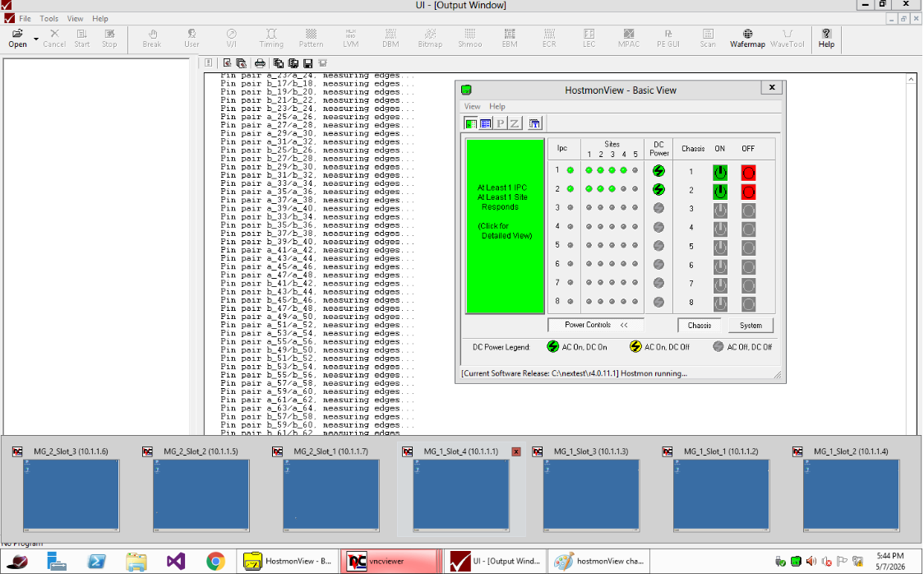
Task: Open Visual Studio from the taskbar
Action: point(176,561)
